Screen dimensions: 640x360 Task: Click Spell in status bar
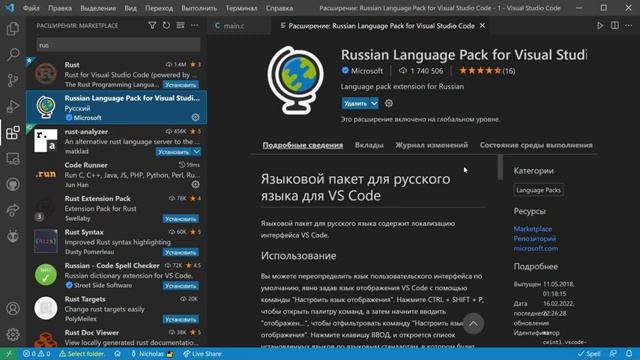589,354
